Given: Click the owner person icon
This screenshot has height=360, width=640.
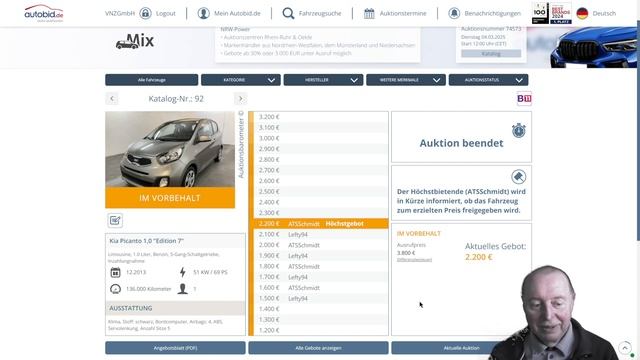Looking at the screenshot, I should click(182, 289).
